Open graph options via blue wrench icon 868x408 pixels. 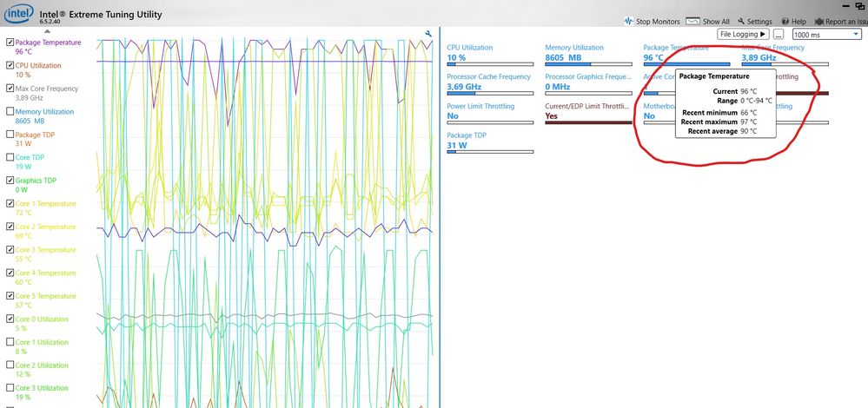[427, 34]
